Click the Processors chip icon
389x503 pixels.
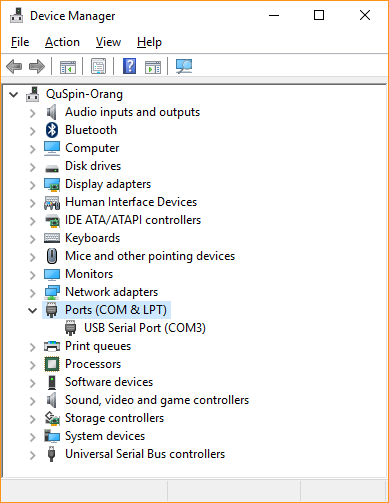point(52,364)
